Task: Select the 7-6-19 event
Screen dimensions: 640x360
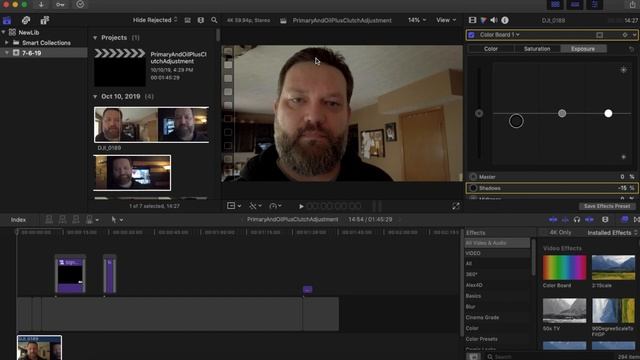Action: pos(44,53)
